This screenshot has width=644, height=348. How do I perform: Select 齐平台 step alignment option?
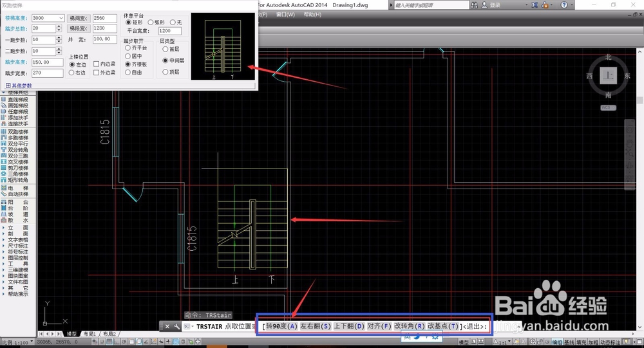point(136,48)
